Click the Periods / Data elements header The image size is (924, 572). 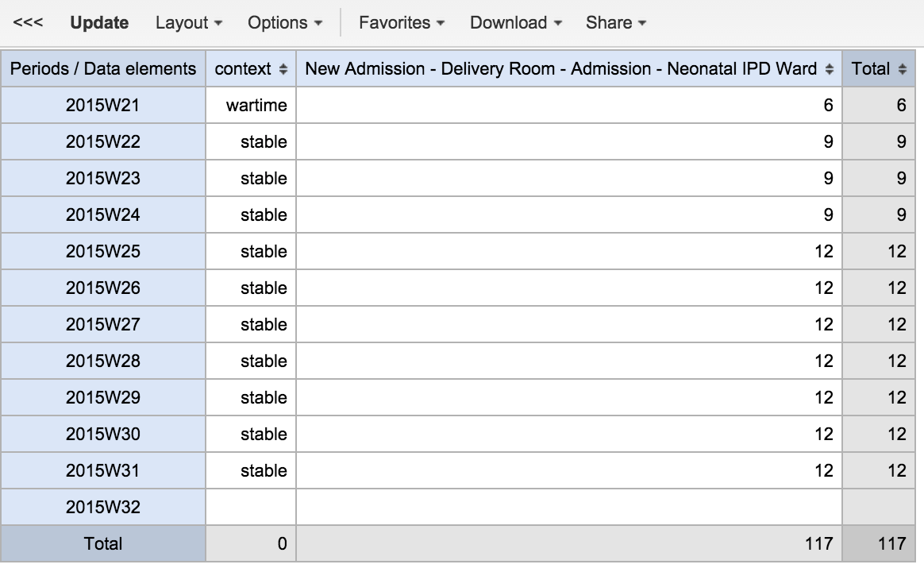(x=103, y=69)
